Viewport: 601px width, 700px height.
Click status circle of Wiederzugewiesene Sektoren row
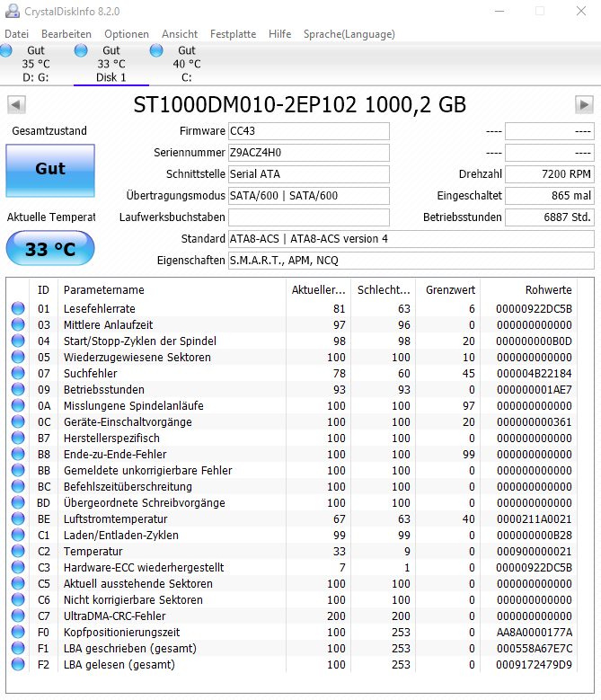point(18,357)
